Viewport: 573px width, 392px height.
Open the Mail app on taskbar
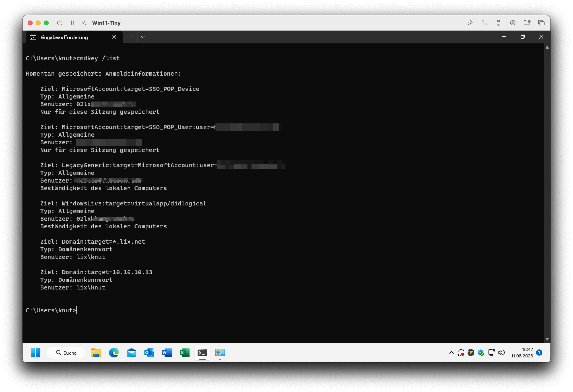pos(131,353)
